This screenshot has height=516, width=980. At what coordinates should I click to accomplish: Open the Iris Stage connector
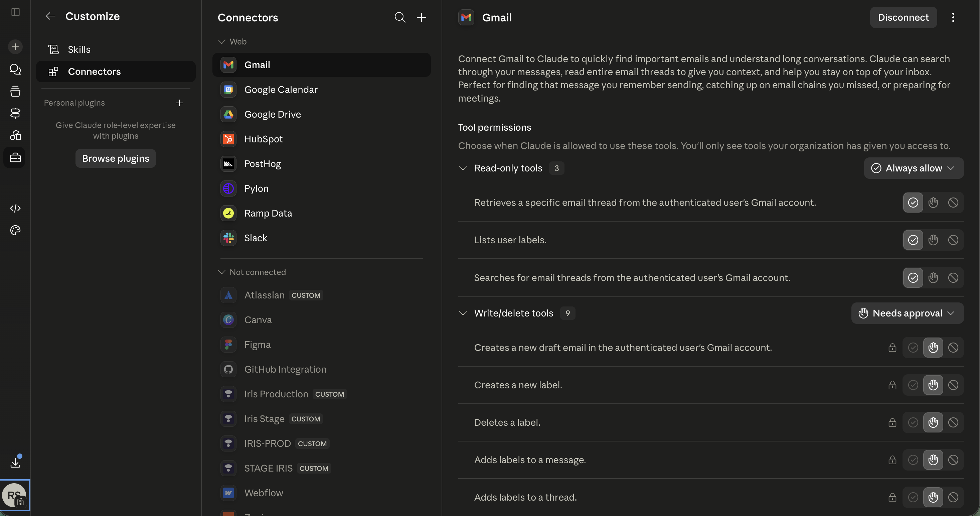point(321,419)
